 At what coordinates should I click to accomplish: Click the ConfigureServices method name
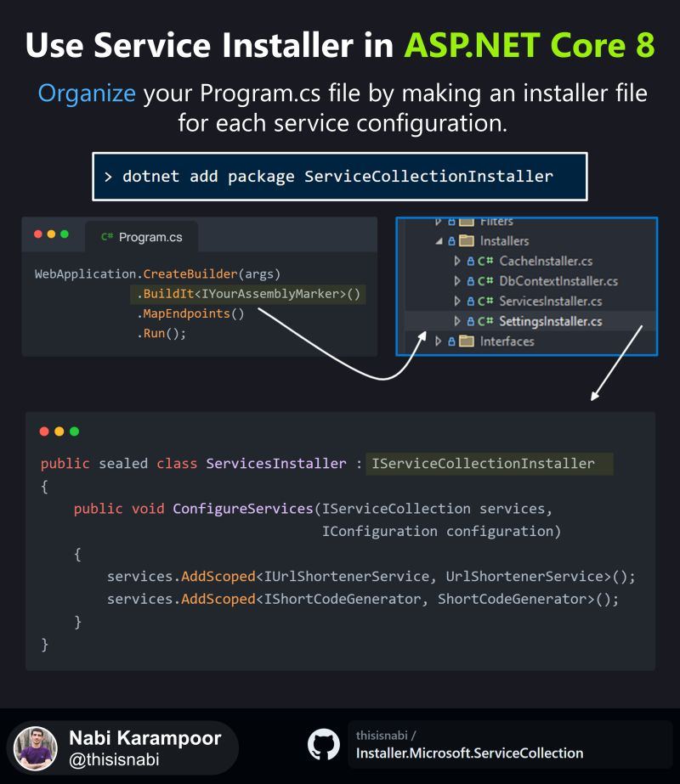[x=243, y=509]
